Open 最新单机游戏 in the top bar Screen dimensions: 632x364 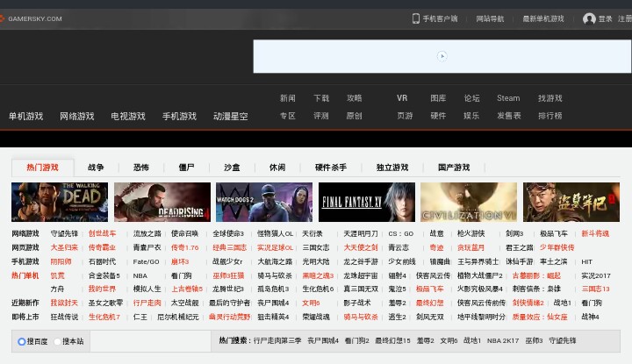543,18
